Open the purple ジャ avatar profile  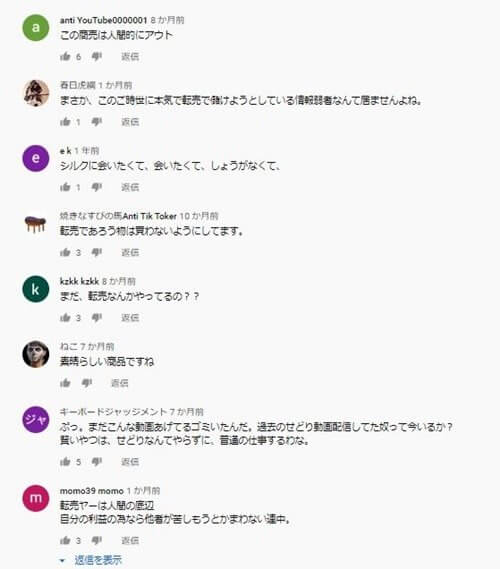click(x=36, y=419)
